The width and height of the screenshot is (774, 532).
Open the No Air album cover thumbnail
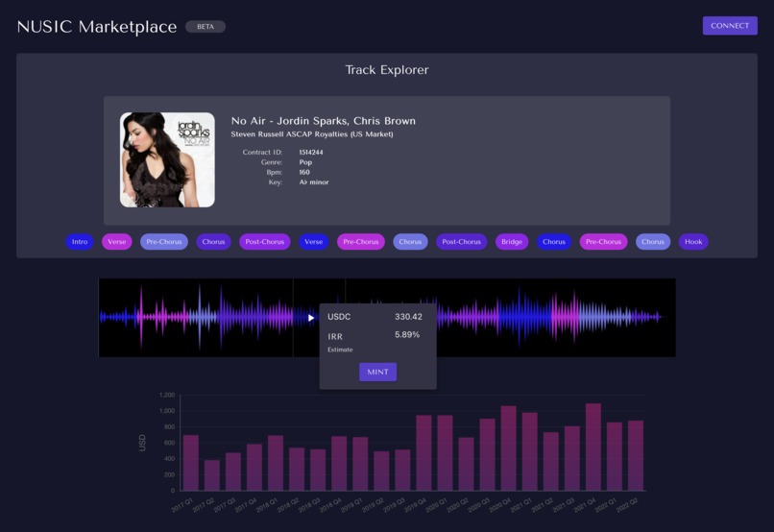click(167, 160)
